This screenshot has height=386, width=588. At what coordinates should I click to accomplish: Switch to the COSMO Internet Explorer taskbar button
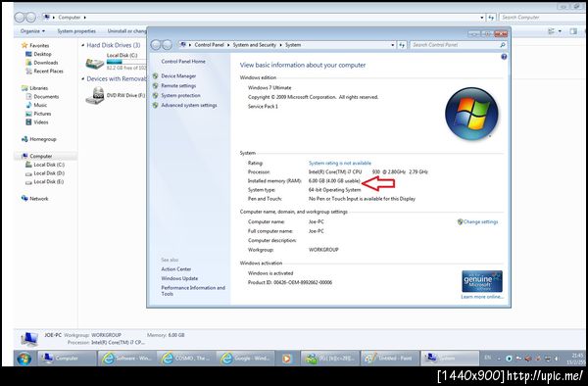pos(185,359)
